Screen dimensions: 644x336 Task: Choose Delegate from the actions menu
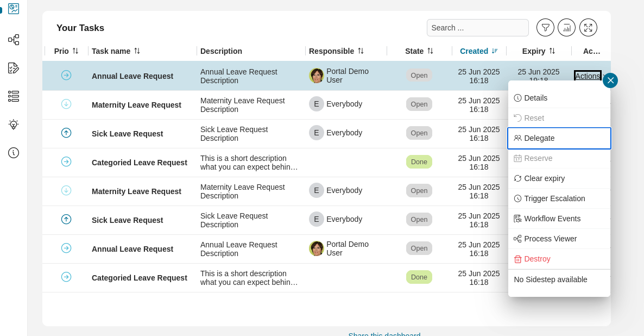click(x=559, y=138)
